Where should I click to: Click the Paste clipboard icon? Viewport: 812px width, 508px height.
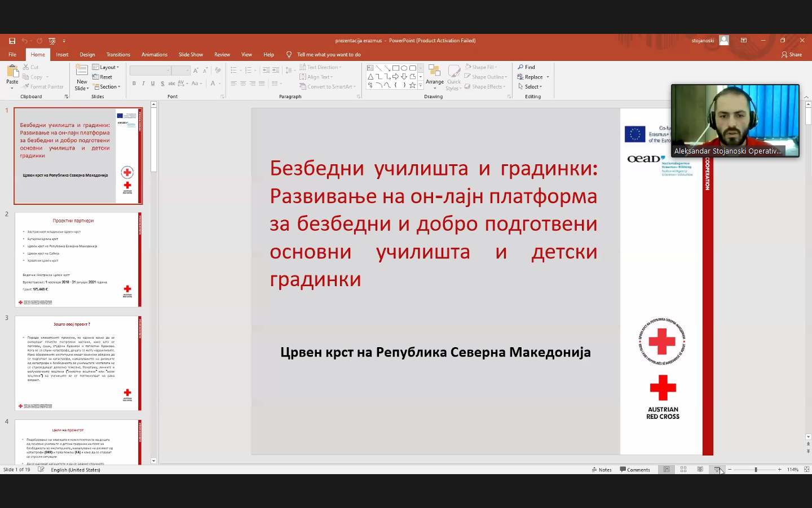[12, 71]
